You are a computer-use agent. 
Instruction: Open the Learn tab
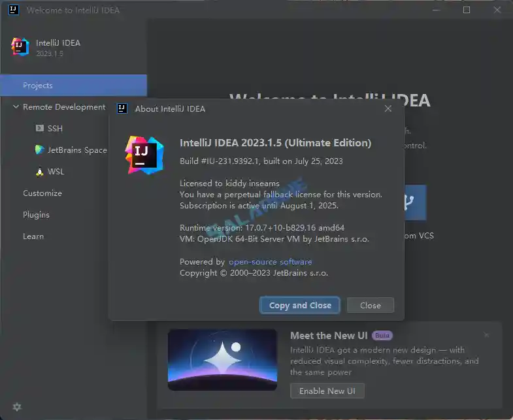click(x=33, y=236)
